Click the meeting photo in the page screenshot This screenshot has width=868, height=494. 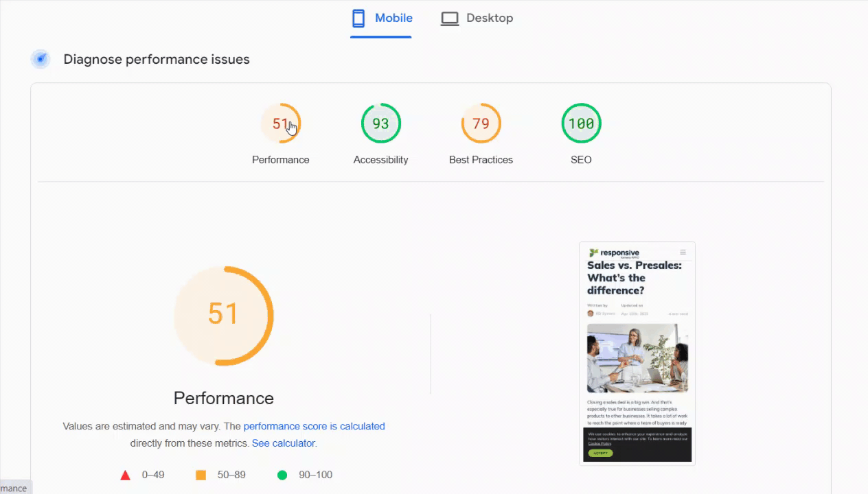[x=637, y=358]
